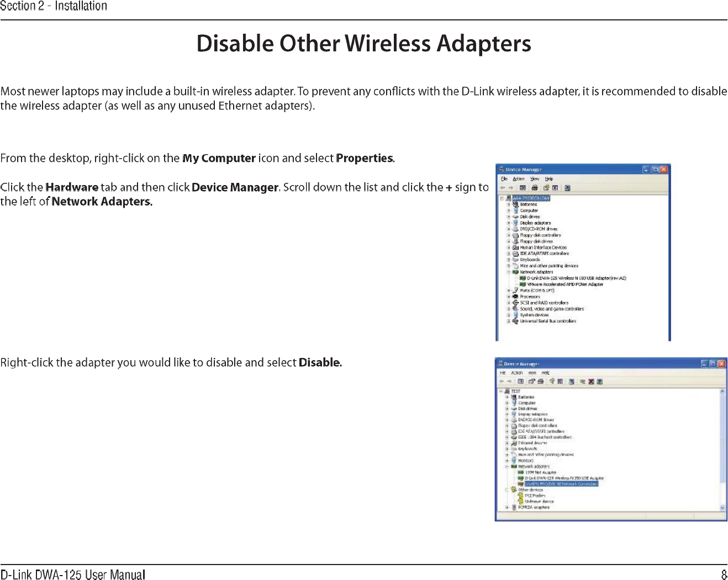Image resolution: width=728 pixels, height=580 pixels.
Task: Click Monitors icon in bottom Device Manager tree
Action: pos(514,460)
